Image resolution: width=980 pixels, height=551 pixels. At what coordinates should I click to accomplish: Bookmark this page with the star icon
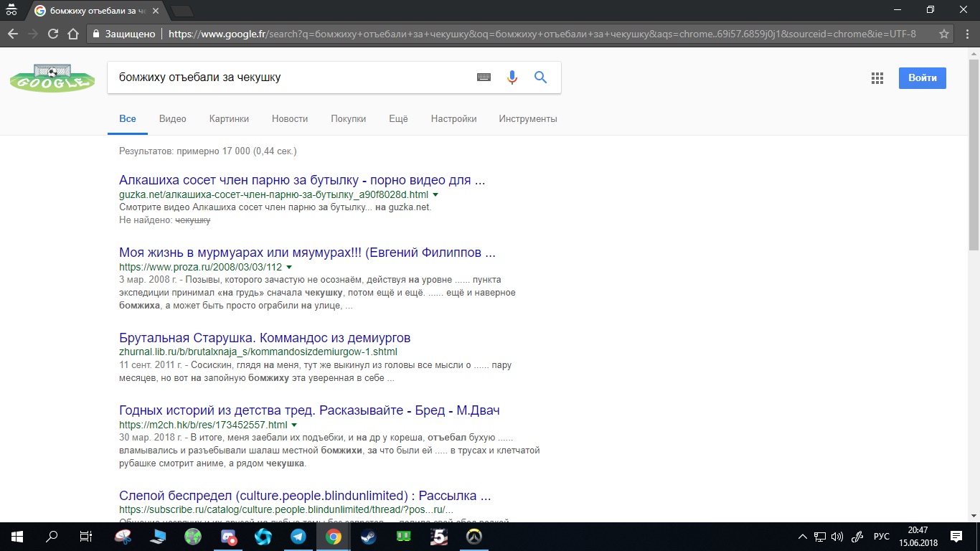click(944, 34)
